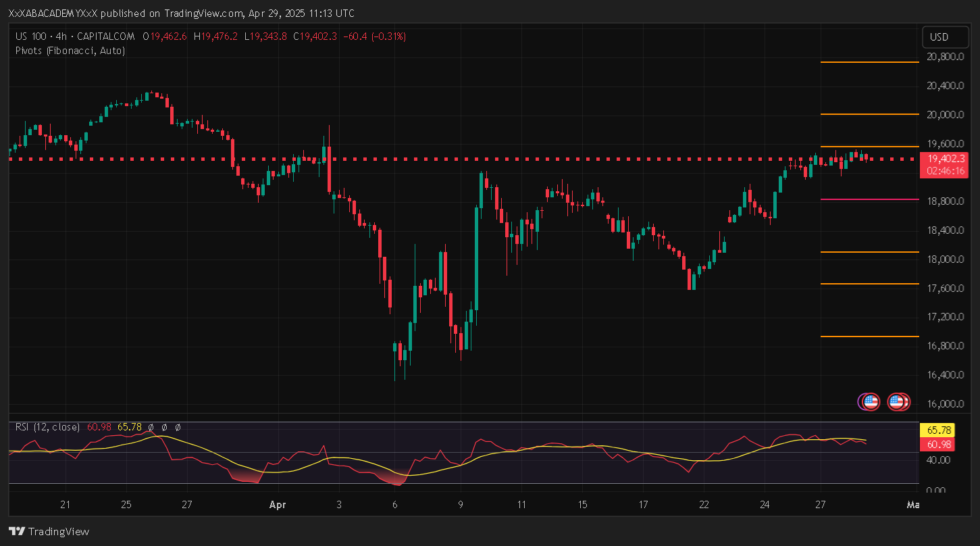Click the left US flag economic event icon

(869, 402)
